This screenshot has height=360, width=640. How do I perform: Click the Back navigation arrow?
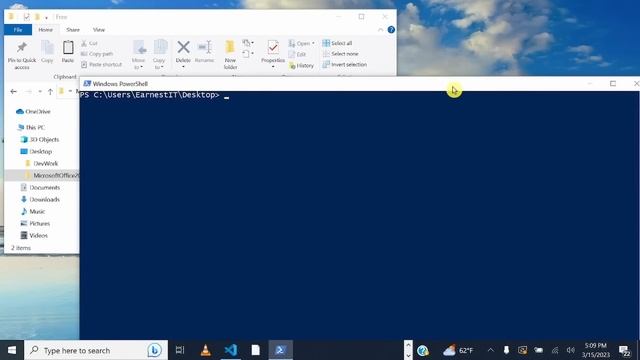click(13, 91)
